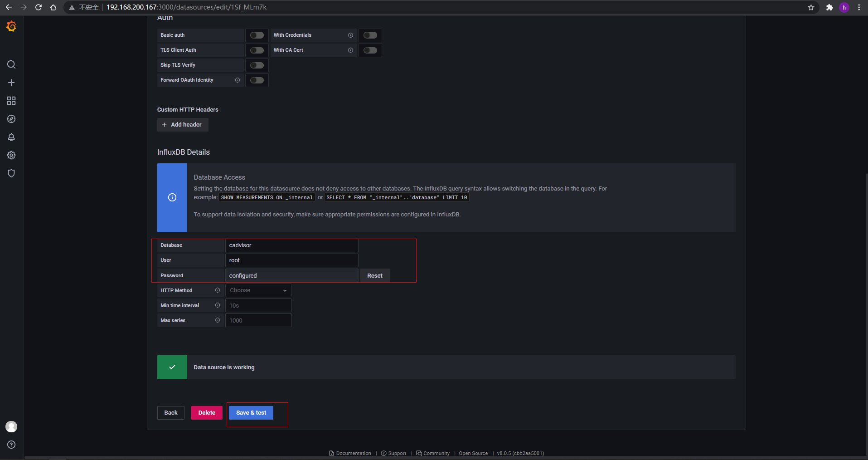Show info tooltip for Min time interval
868x460 pixels.
(218, 305)
